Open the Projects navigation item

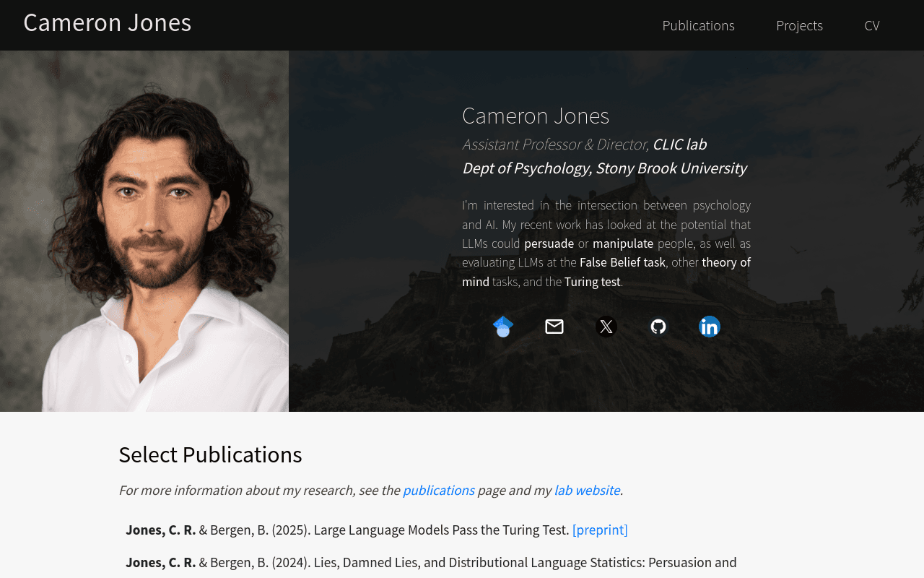point(799,25)
